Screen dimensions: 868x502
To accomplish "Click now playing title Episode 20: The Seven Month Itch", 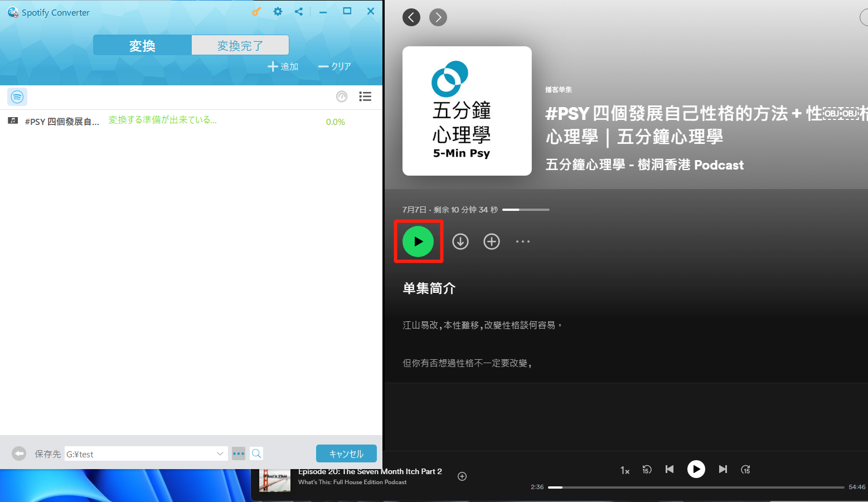I will pyautogui.click(x=370, y=471).
